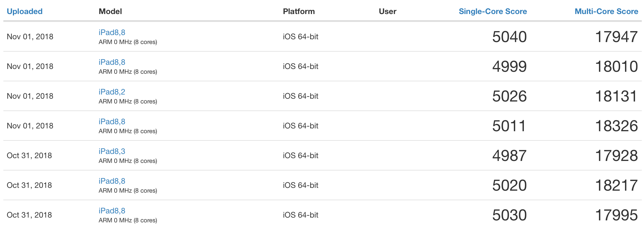Screen dimensions: 644x226
Task: Click iOS 64-bit in the iPad8,2 row
Action: [x=300, y=96]
